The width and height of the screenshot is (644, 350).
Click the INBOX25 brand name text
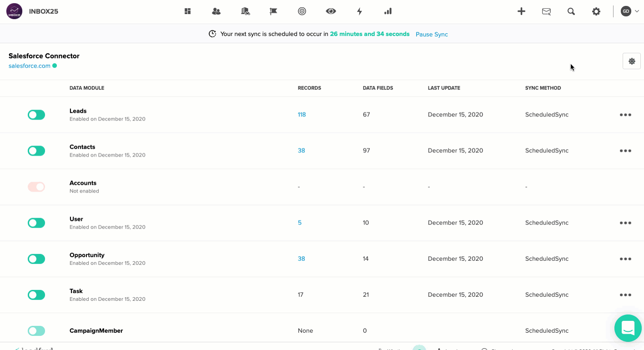point(44,11)
